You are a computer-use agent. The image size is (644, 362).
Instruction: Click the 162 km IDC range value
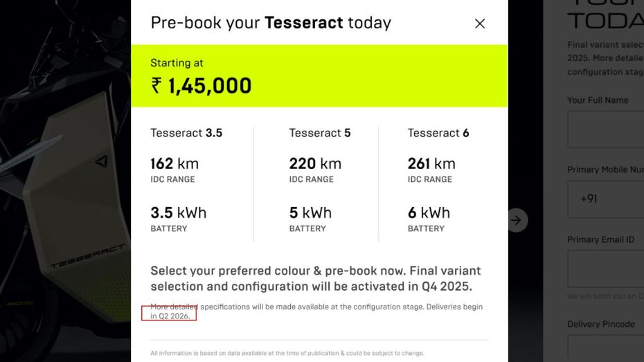tap(175, 164)
